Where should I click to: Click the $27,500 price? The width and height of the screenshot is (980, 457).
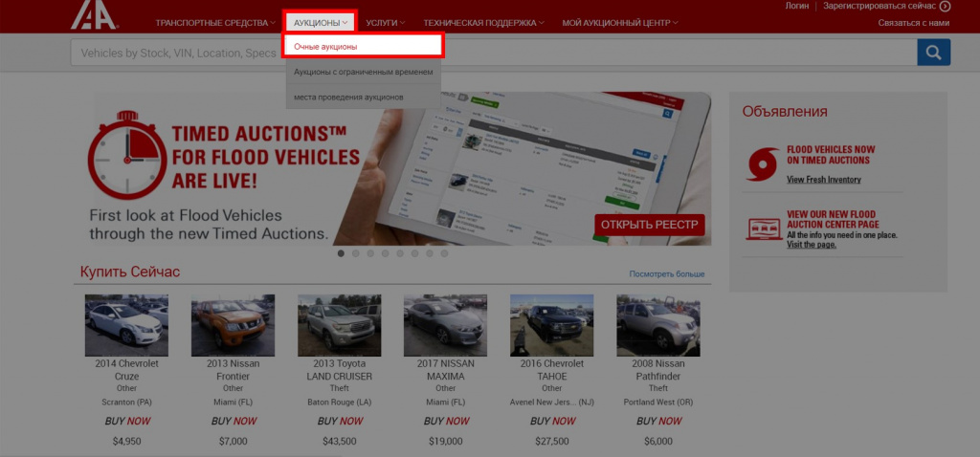pos(552,442)
